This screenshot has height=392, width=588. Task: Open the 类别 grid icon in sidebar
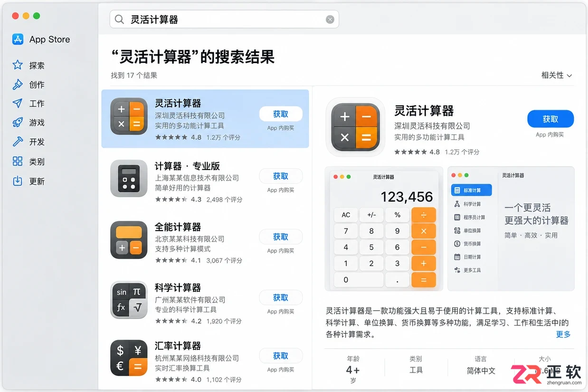pos(18,162)
